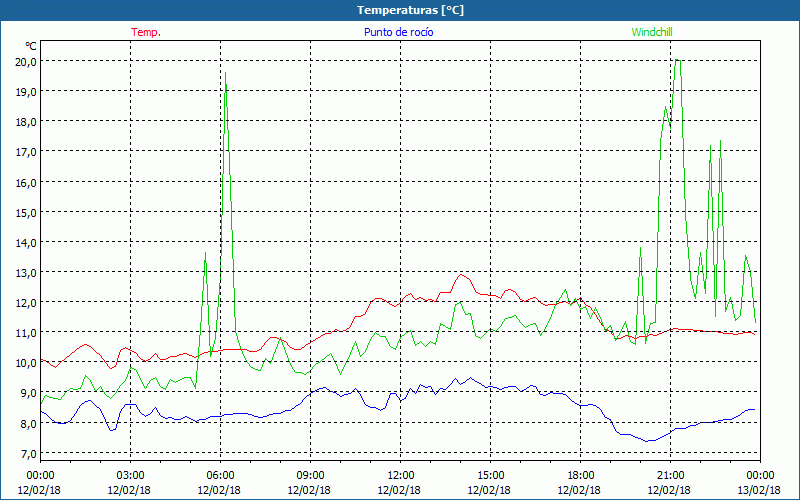The image size is (800, 500).
Task: Click the 7,0 y-axis value
Action: tap(28, 454)
